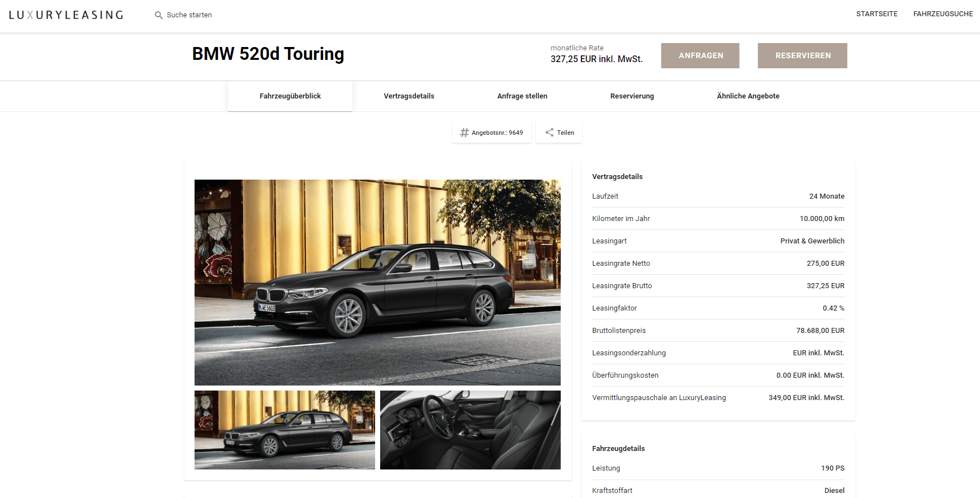
Task: Click the share icon next to Teilen
Action: tap(550, 133)
